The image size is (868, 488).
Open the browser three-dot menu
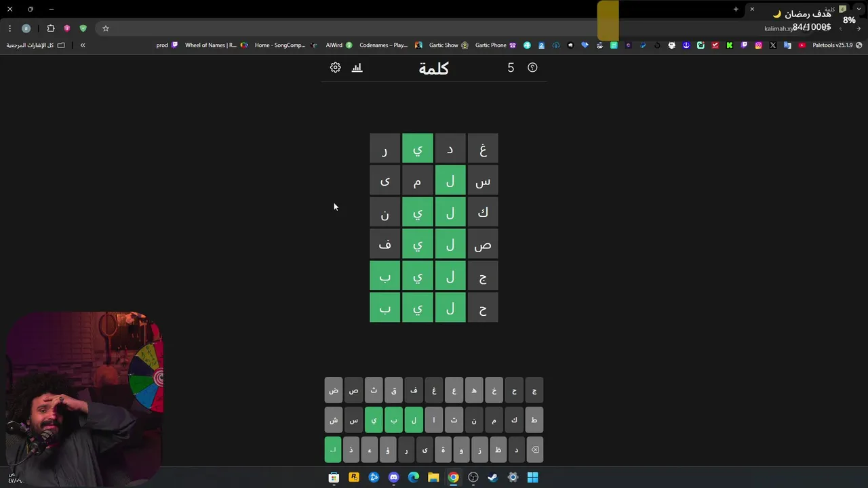(9, 28)
